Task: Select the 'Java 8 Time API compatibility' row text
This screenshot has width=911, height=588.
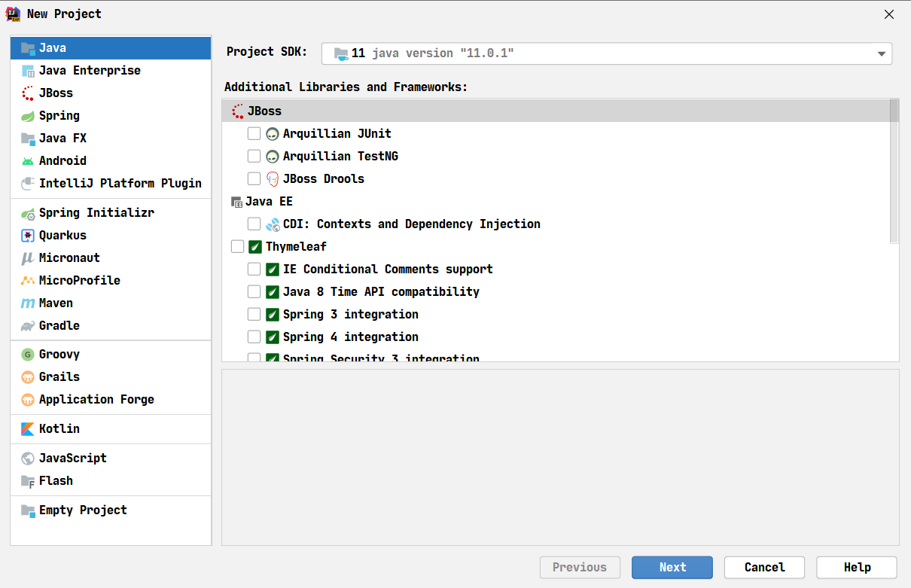Action: point(381,292)
